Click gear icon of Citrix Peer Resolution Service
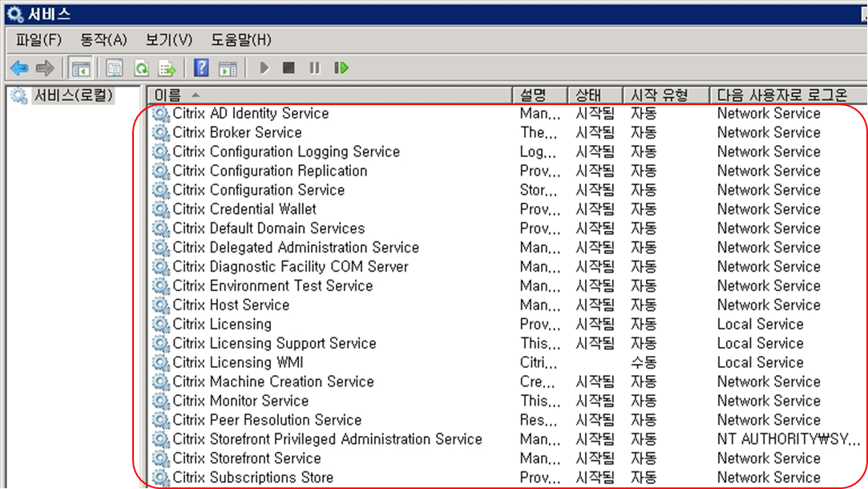Viewport: 868px width, 489px height. point(160,420)
